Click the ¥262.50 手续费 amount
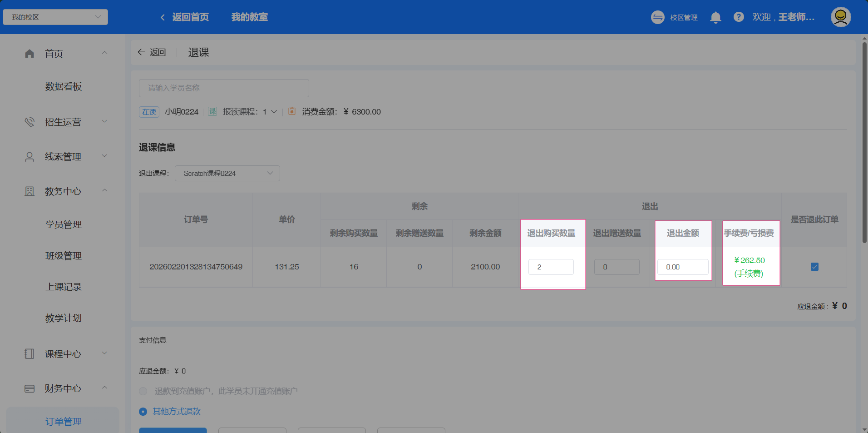Screen dimensions: 868x433 (x=750, y=260)
